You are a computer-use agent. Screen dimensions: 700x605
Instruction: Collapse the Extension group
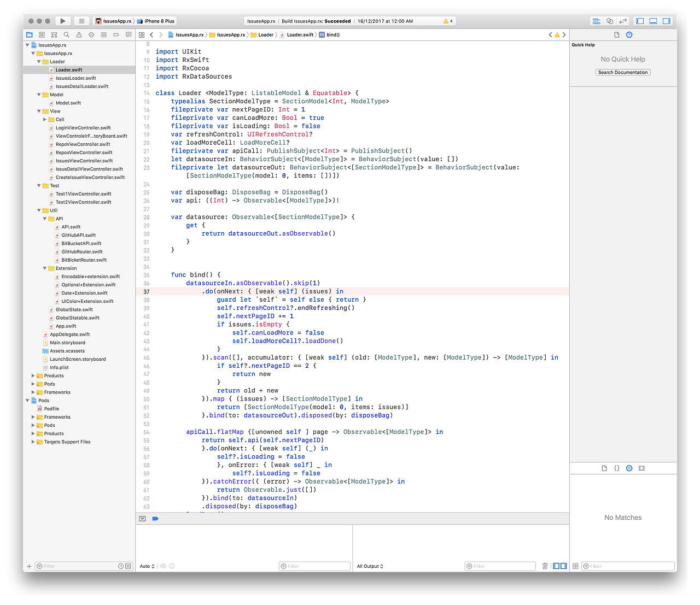pyautogui.click(x=45, y=268)
